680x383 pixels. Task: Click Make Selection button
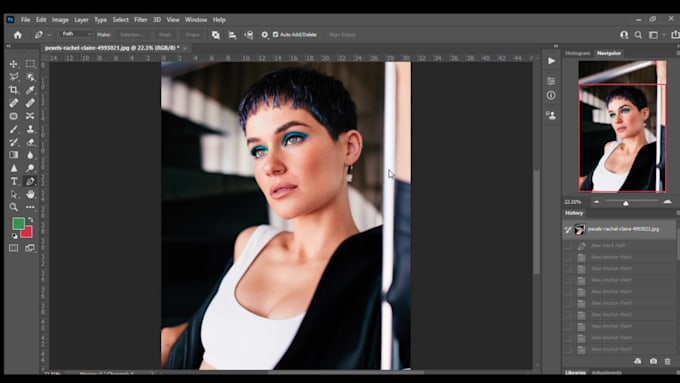[132, 35]
